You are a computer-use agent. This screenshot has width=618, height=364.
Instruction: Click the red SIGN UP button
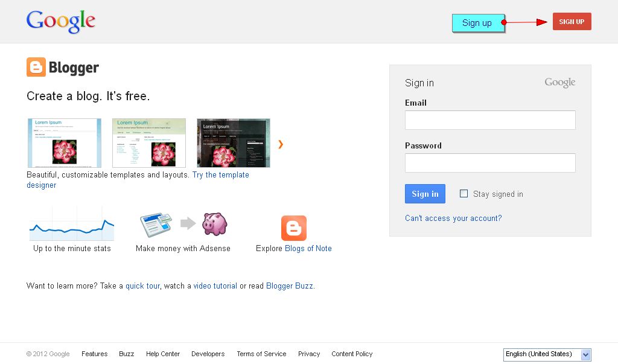point(572,21)
